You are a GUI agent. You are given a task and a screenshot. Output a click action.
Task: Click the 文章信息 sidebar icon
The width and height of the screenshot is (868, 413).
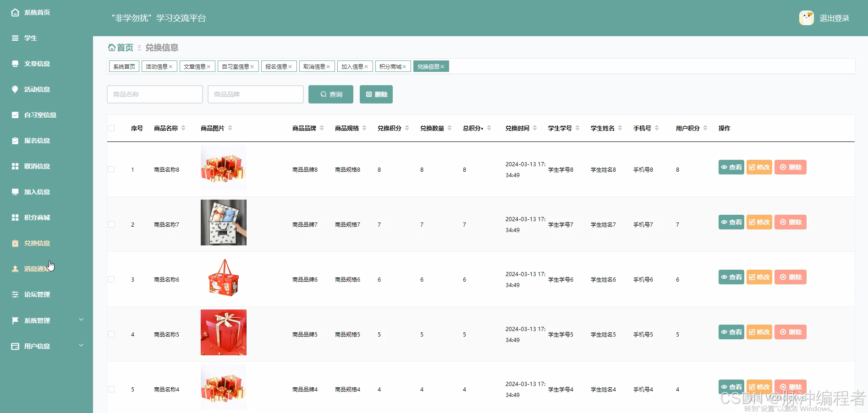(15, 64)
